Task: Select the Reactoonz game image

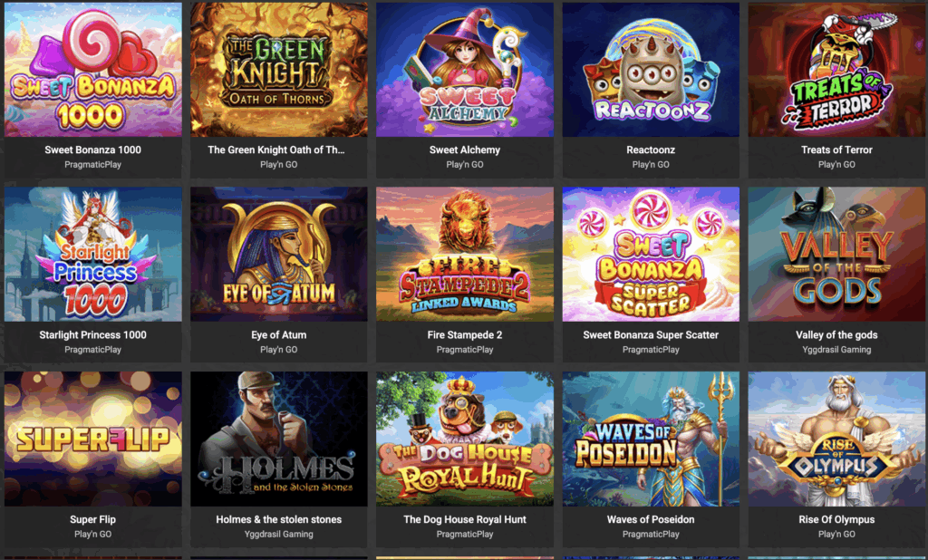Action: [651, 69]
